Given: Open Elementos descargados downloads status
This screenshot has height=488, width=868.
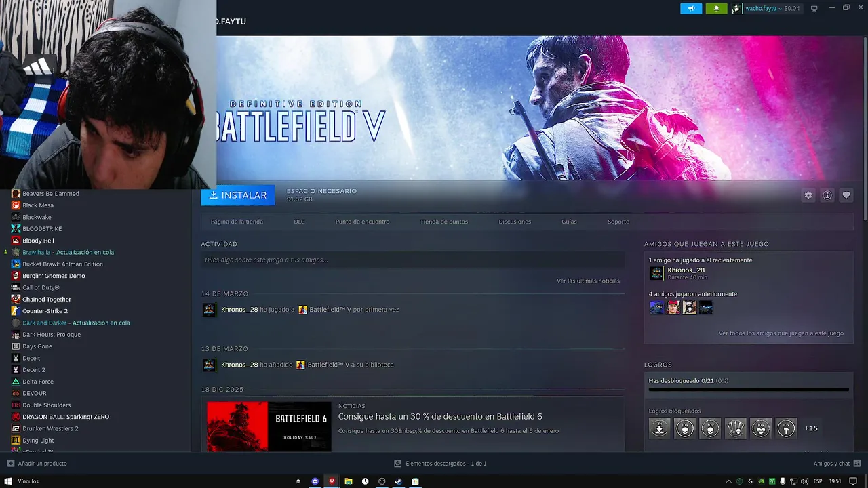Looking at the screenshot, I should pos(441,464).
